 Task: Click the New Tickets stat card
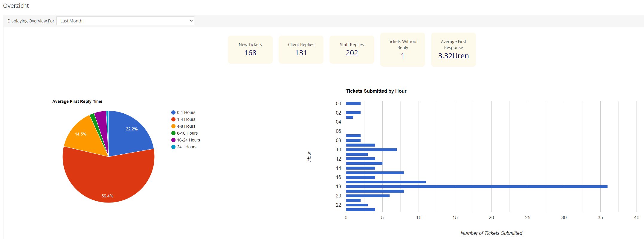(250, 50)
